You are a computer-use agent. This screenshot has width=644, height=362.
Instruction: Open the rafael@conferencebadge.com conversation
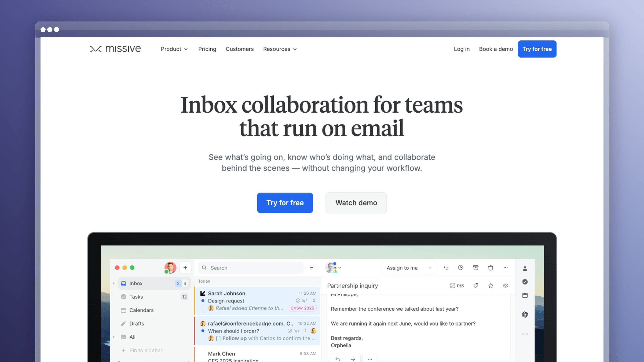click(258, 331)
